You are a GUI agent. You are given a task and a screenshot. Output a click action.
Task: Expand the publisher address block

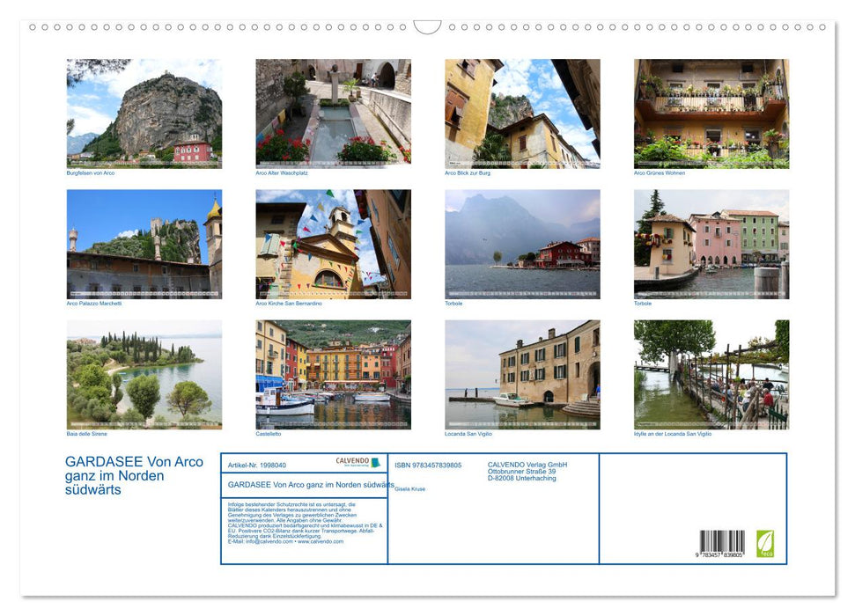point(527,471)
